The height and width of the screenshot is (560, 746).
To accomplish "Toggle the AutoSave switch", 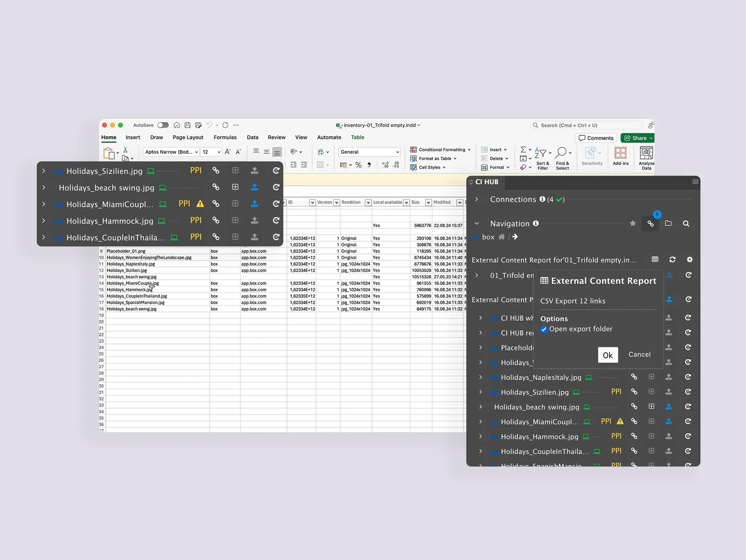I will 163,125.
